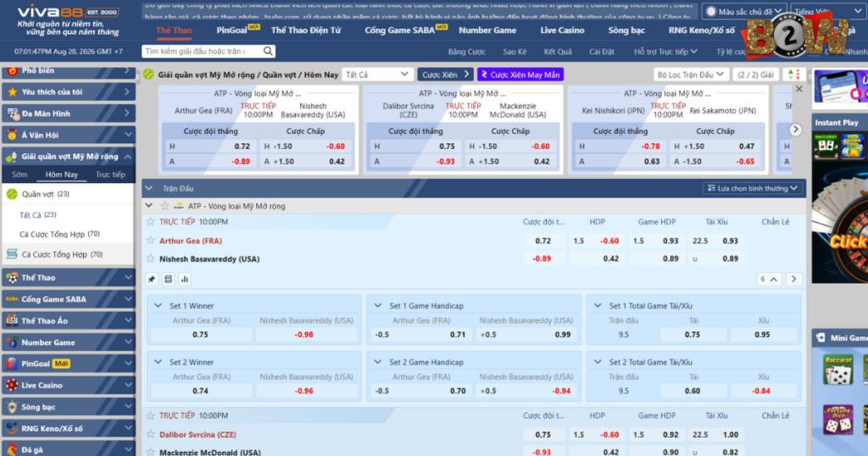Expand Live Casino sidebar section

coord(69,385)
